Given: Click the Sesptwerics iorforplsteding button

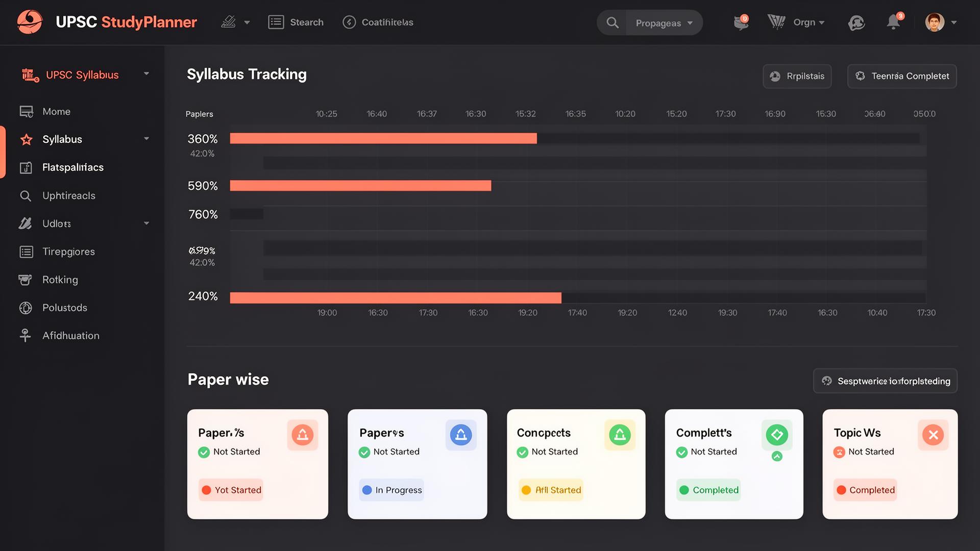Looking at the screenshot, I should 885,381.
